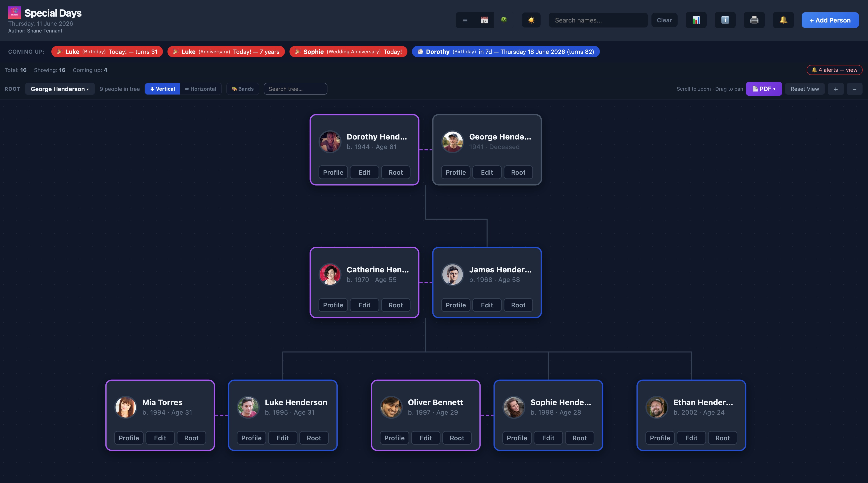Click the Add Person button
Viewport: 868px width, 483px height.
click(830, 20)
